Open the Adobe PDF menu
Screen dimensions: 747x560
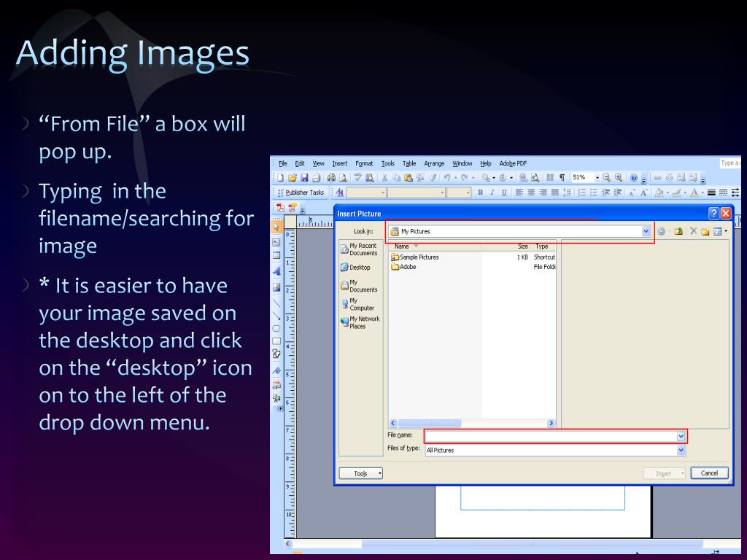click(513, 163)
